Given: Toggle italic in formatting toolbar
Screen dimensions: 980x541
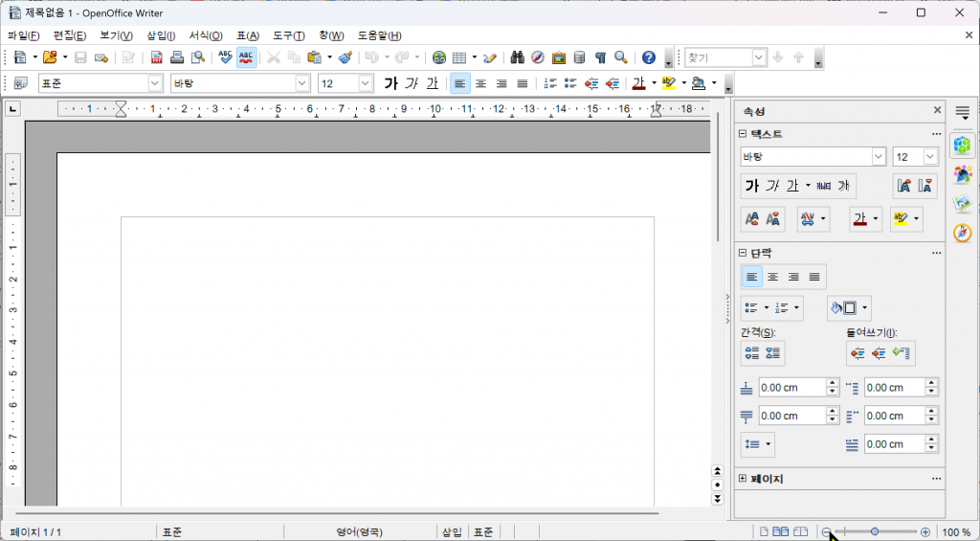Looking at the screenshot, I should click(x=412, y=83).
